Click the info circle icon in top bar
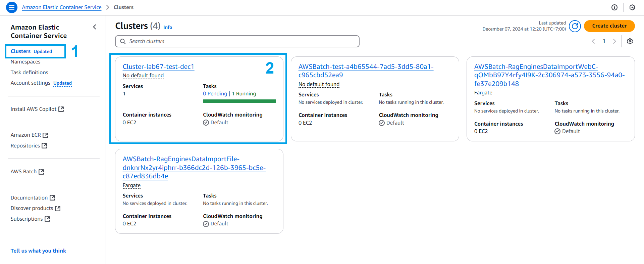Image resolution: width=644 pixels, height=264 pixels. tap(614, 7)
